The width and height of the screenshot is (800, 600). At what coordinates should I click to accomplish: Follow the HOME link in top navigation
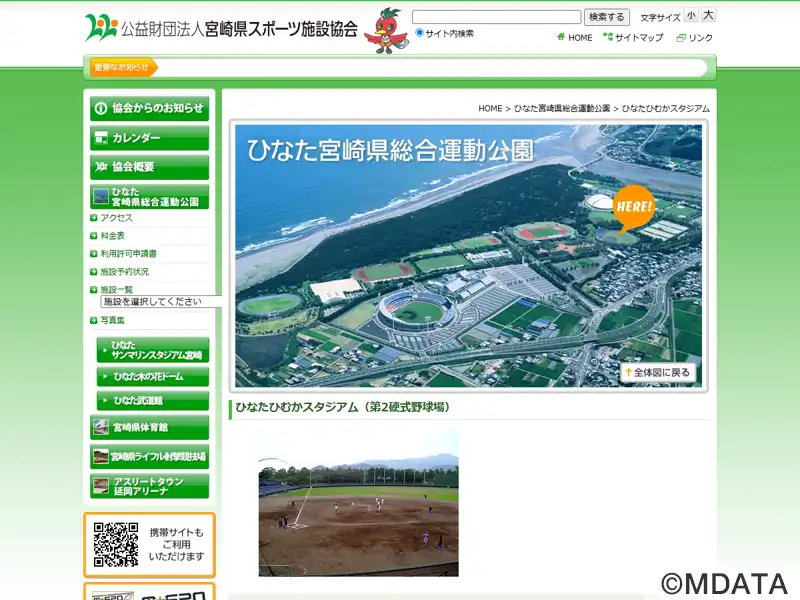point(580,38)
